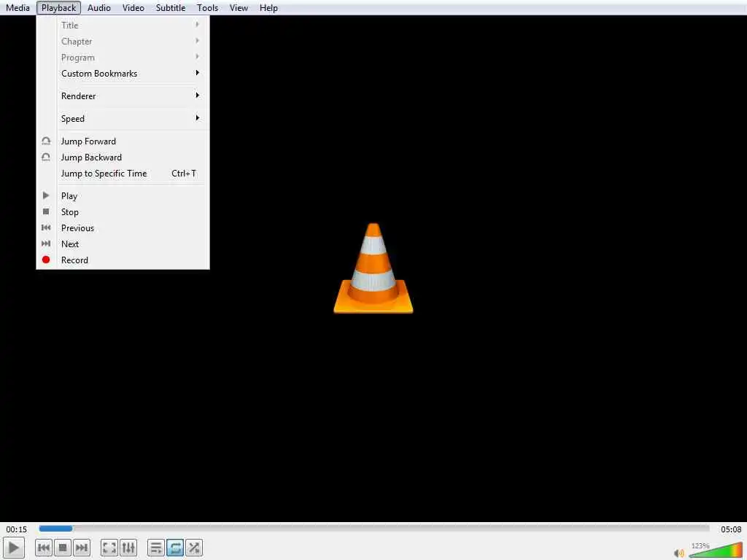747x560 pixels.
Task: Open the Tools menu
Action: pos(208,7)
